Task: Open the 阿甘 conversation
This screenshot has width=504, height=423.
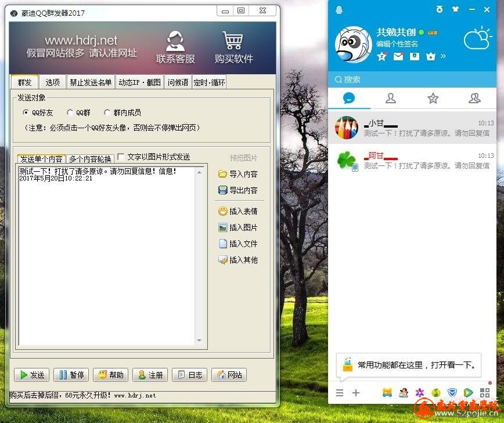Action: tap(412, 160)
